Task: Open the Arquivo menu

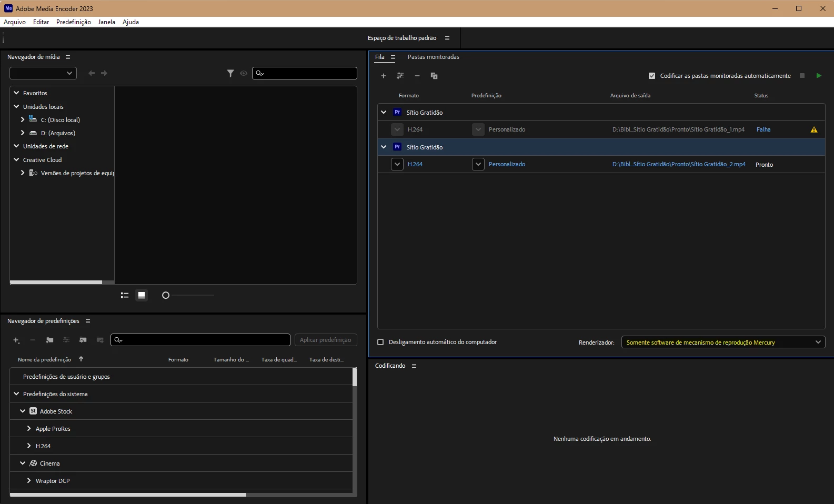Action: click(15, 22)
